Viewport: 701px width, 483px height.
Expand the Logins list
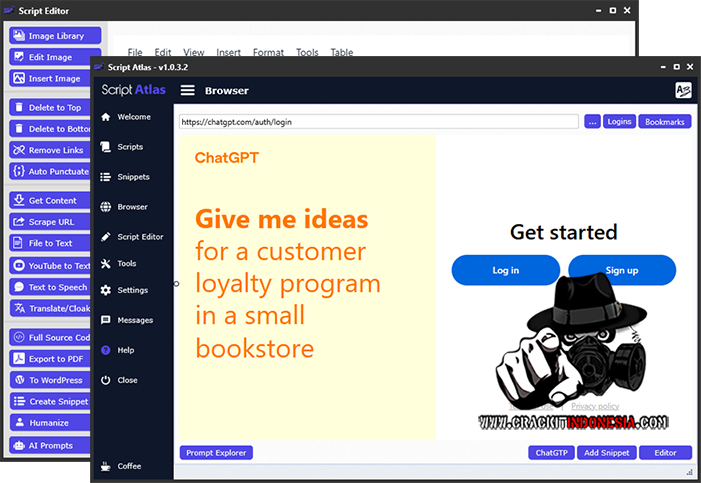(619, 122)
